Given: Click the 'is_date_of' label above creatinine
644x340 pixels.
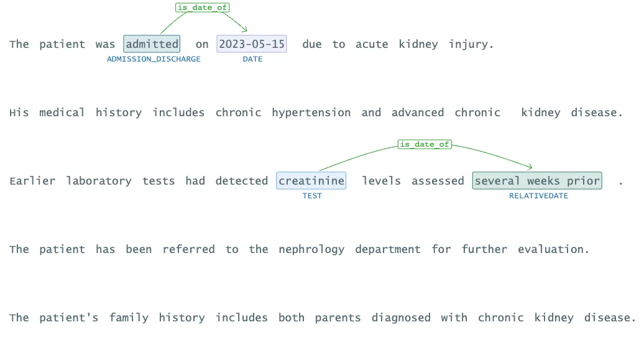Looking at the screenshot, I should [x=425, y=144].
